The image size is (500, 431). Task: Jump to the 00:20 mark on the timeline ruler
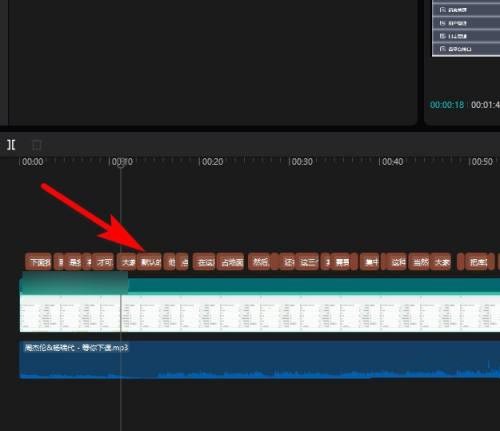click(x=213, y=162)
